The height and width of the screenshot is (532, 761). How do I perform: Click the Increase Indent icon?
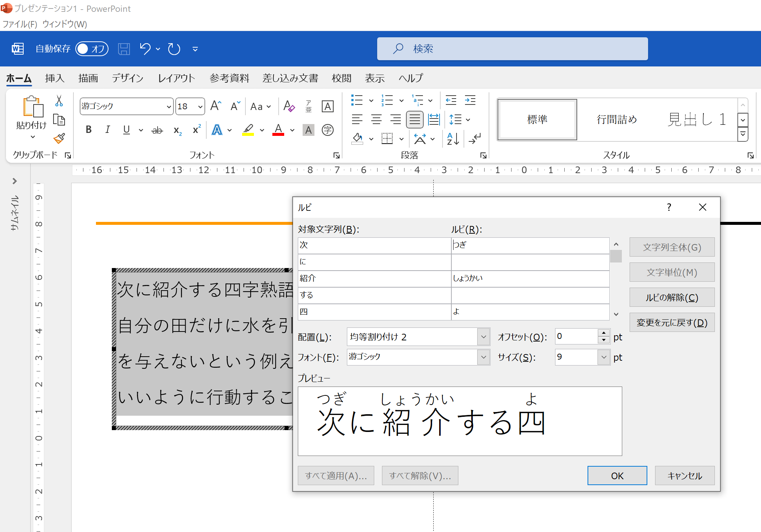[x=470, y=100]
